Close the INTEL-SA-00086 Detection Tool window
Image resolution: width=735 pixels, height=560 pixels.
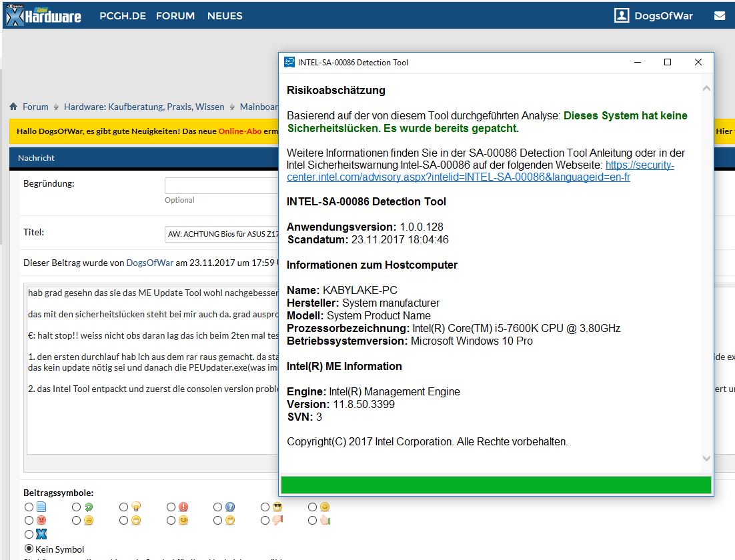(x=698, y=62)
